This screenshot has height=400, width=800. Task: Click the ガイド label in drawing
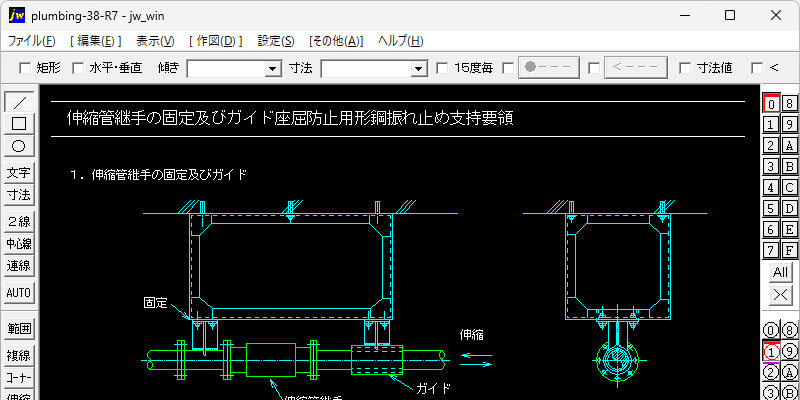[433, 388]
